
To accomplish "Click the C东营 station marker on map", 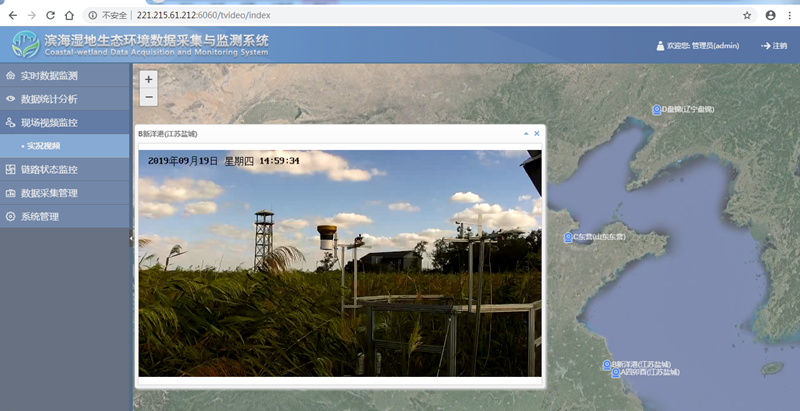I will [567, 237].
